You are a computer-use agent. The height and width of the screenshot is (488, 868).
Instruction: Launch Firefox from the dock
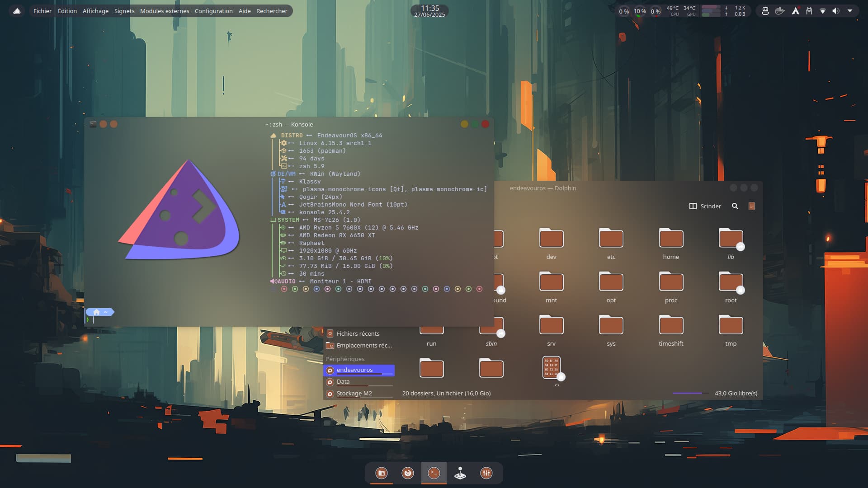[x=408, y=473]
